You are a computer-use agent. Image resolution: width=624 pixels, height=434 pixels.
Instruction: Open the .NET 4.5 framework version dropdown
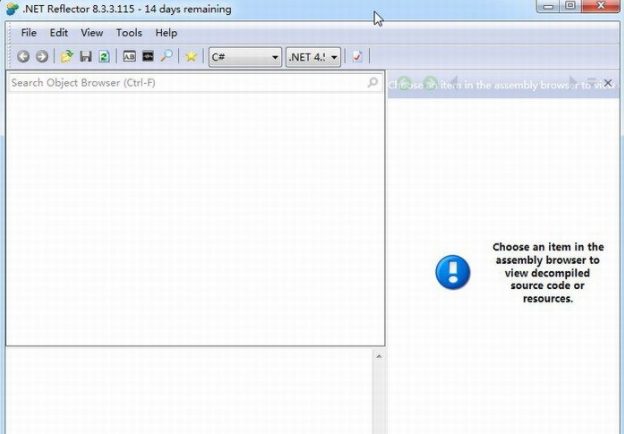[x=313, y=57]
